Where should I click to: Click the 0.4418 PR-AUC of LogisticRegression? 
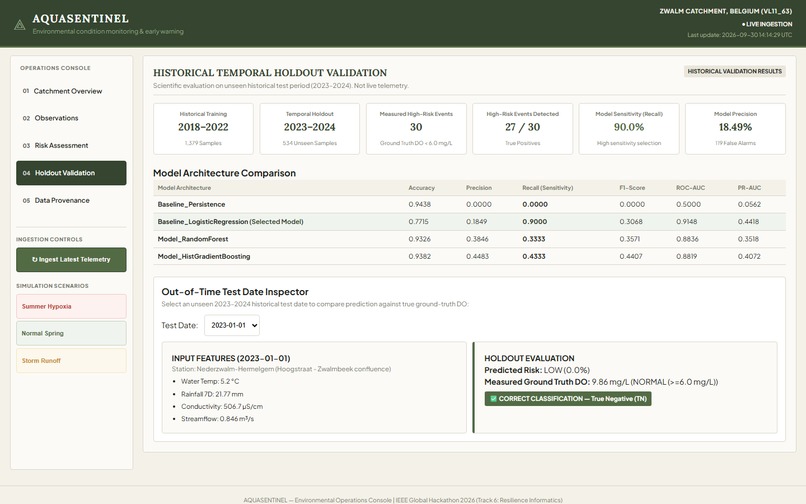click(x=748, y=222)
